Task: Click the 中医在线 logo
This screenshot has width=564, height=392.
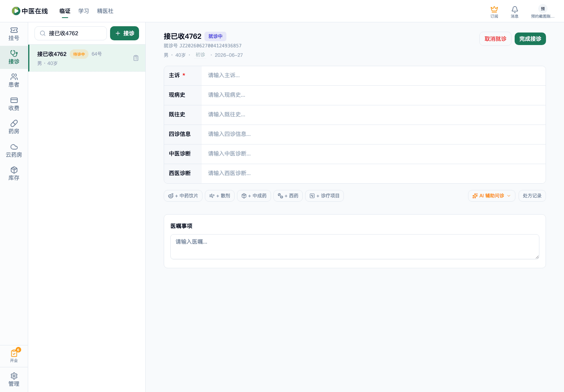Action: [x=30, y=11]
